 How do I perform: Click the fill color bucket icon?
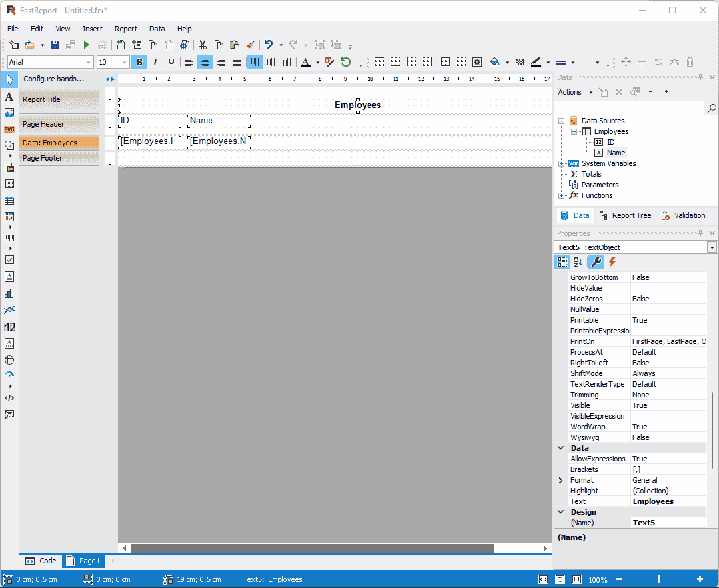(x=495, y=62)
